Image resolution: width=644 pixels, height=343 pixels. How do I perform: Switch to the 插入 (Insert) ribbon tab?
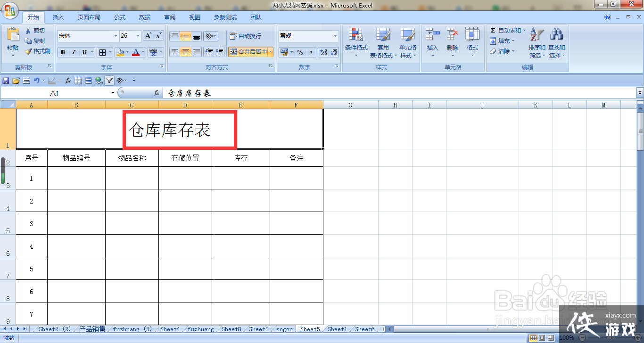tap(58, 17)
